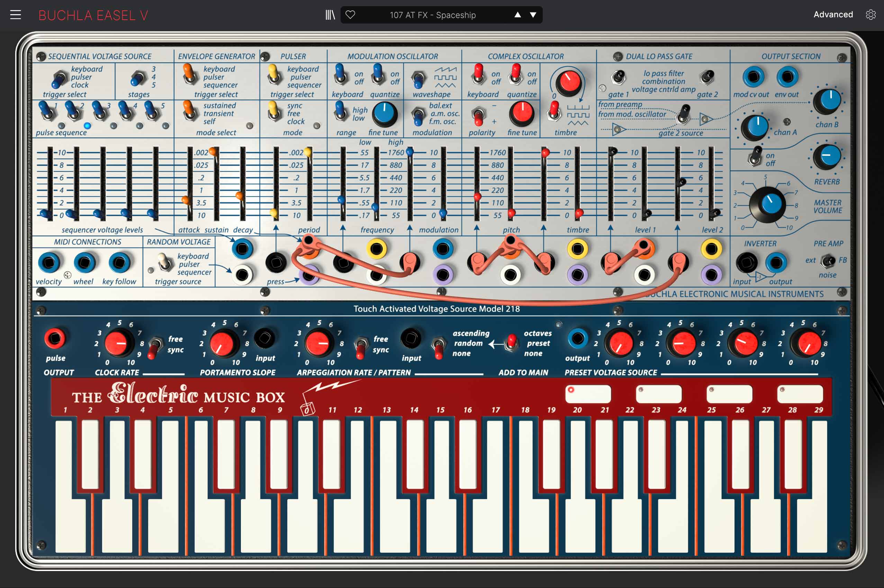Open preset name 107 AT FX - Spaceship
This screenshot has width=884, height=588.
click(x=432, y=15)
